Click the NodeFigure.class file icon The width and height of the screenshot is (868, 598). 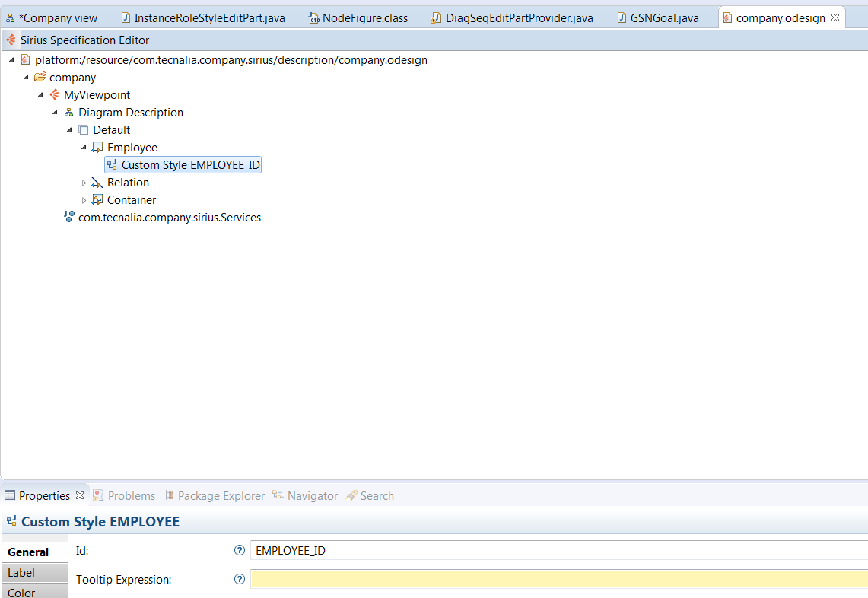pyautogui.click(x=313, y=18)
